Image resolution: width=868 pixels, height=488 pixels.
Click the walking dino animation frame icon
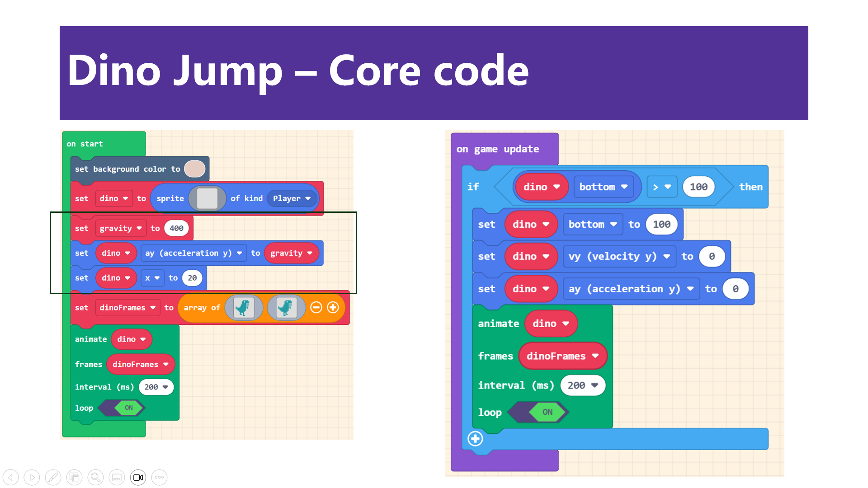(x=245, y=307)
